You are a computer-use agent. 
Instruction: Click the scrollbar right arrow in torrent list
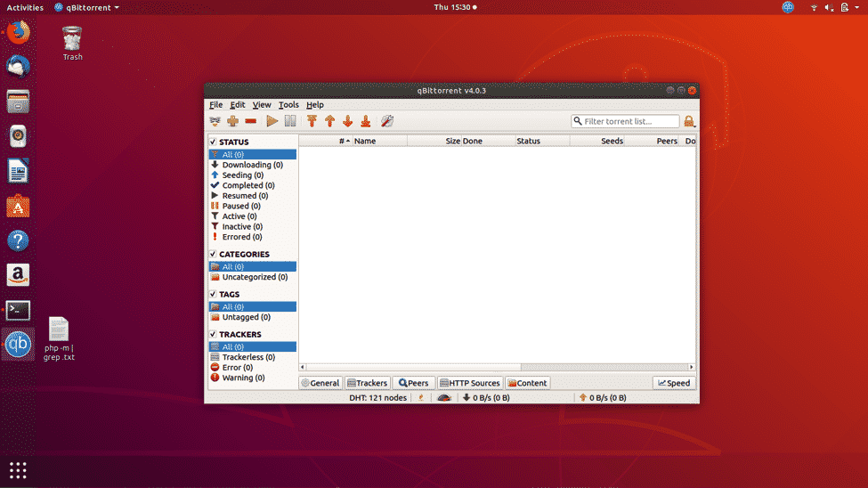click(692, 367)
